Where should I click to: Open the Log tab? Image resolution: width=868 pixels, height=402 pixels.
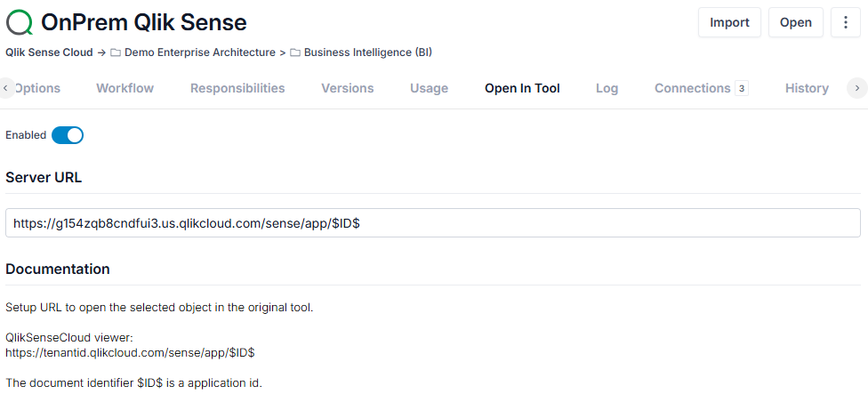click(607, 88)
